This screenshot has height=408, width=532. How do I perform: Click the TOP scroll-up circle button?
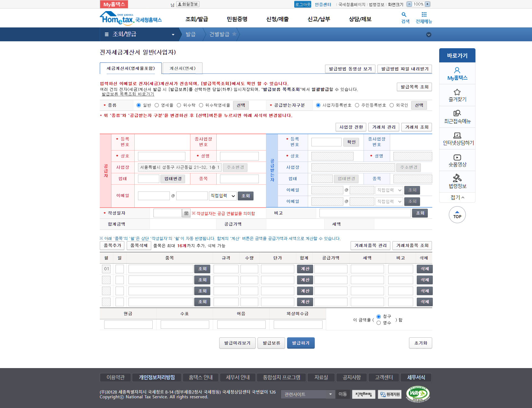click(457, 215)
